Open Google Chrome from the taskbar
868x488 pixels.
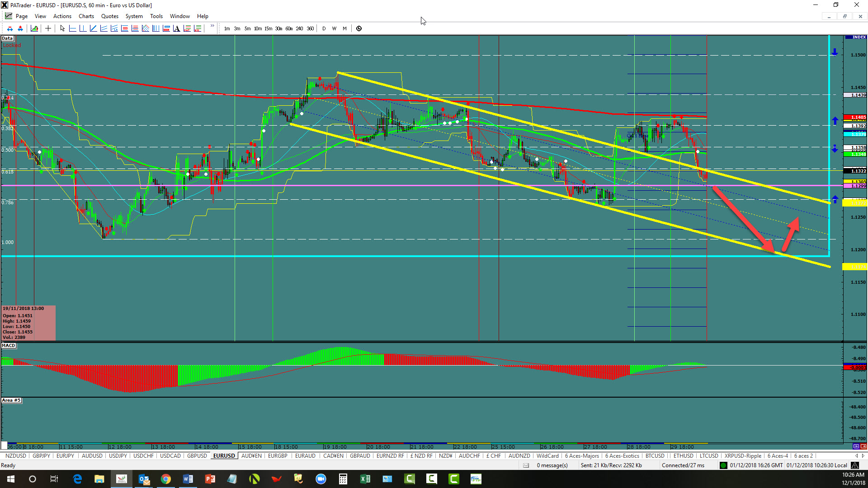[x=166, y=479]
